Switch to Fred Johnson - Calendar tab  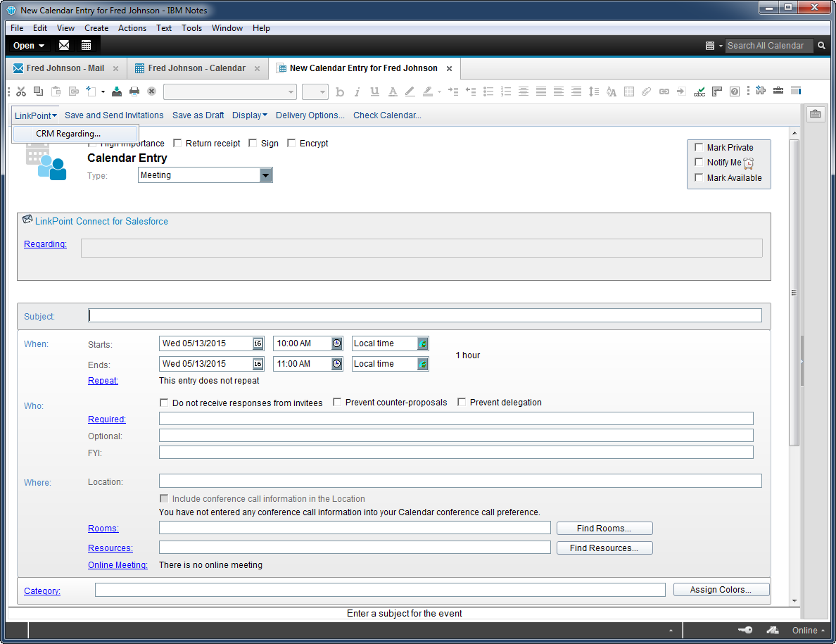pyautogui.click(x=197, y=68)
